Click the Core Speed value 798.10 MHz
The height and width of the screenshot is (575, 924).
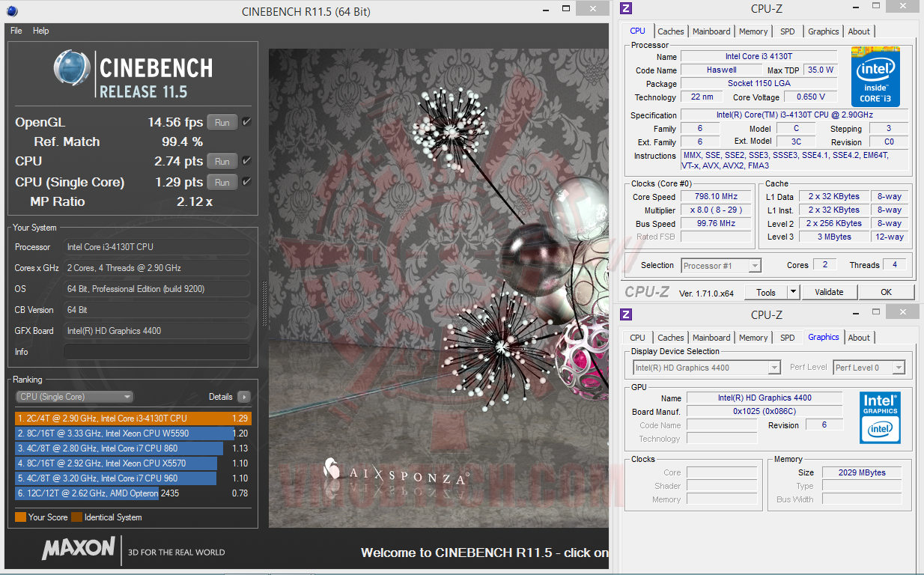click(716, 197)
